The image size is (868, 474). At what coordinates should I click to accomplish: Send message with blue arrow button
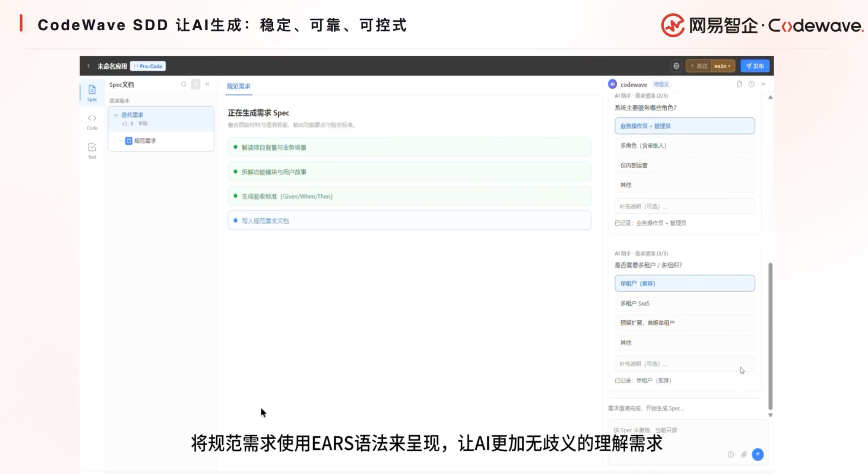click(758, 454)
